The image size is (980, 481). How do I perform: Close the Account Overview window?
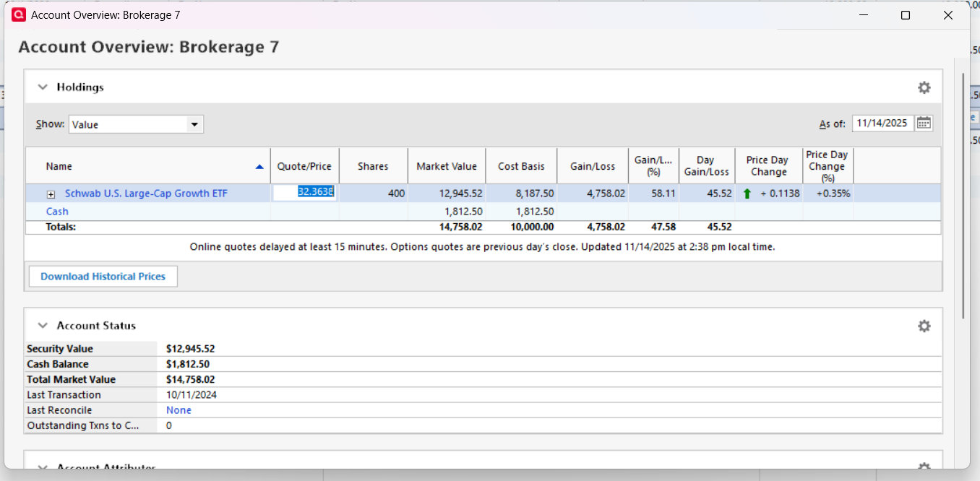pos(948,15)
